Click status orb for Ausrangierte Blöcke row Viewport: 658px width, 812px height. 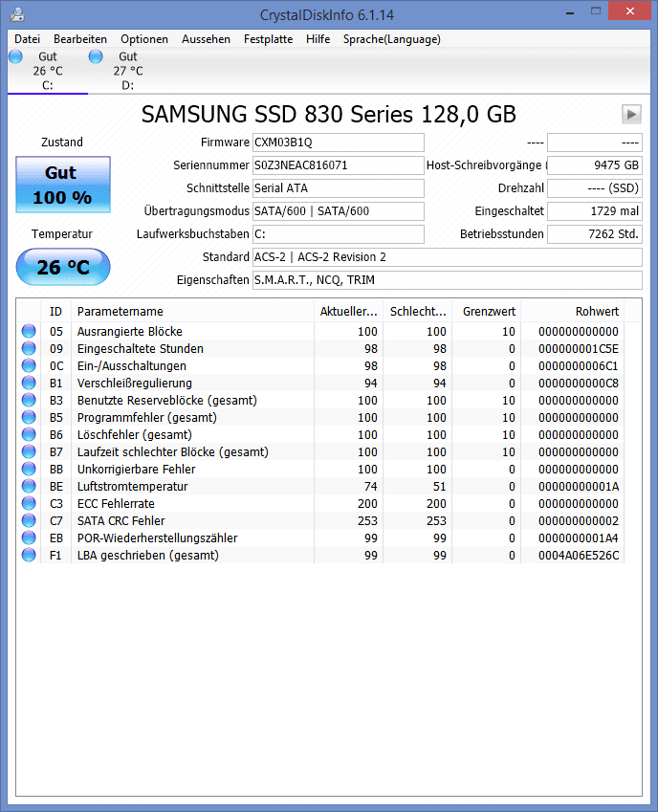pyautogui.click(x=29, y=331)
